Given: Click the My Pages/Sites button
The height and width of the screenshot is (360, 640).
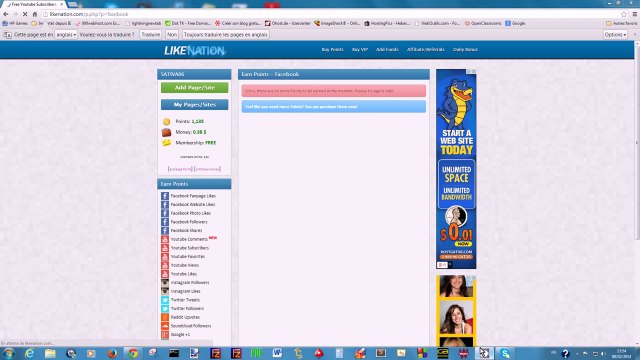Looking at the screenshot, I should tap(194, 105).
